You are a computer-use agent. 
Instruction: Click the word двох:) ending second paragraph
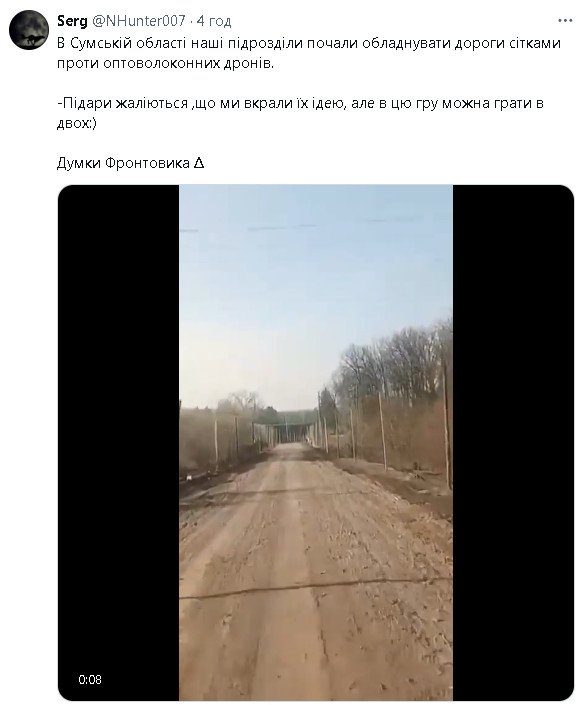tap(77, 123)
